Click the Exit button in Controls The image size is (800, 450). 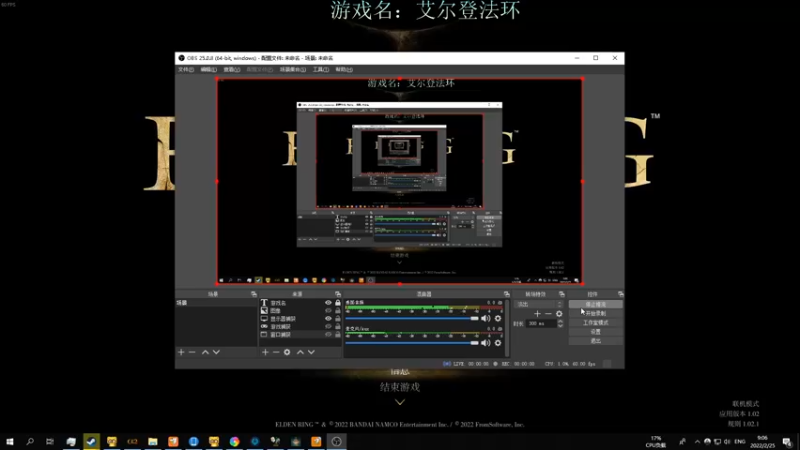coord(595,341)
